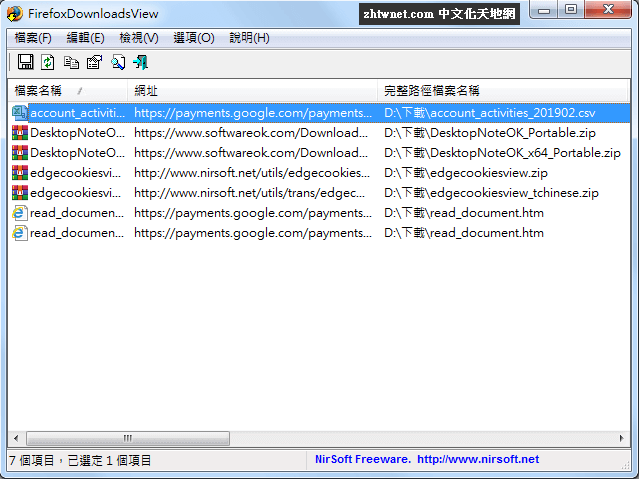This screenshot has height=479, width=639.
Task: Select the path D:\下載\DesktopNoteOK_Portable.zip
Action: [489, 133]
